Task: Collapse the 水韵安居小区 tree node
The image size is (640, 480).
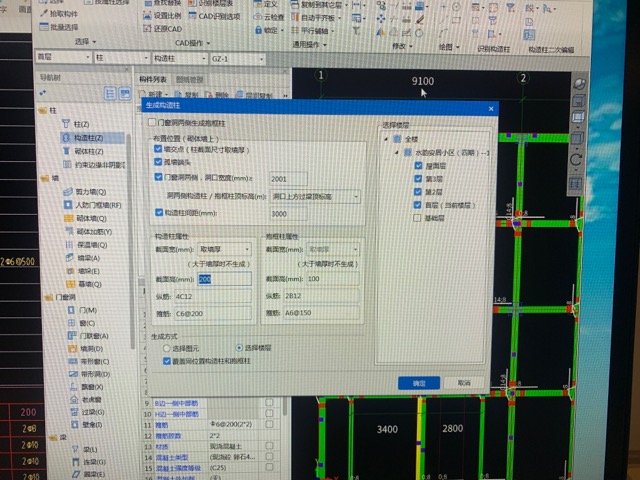Action: [x=396, y=153]
